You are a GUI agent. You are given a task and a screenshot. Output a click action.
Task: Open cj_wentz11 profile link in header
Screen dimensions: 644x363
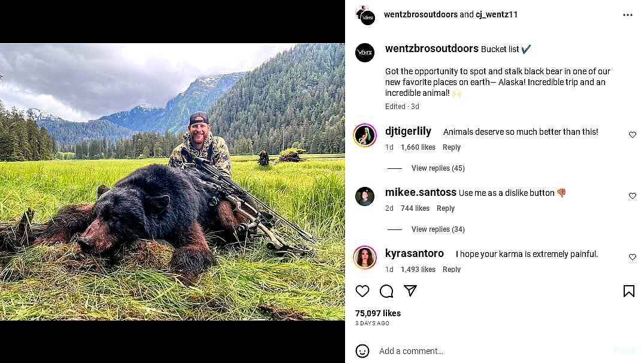497,14
